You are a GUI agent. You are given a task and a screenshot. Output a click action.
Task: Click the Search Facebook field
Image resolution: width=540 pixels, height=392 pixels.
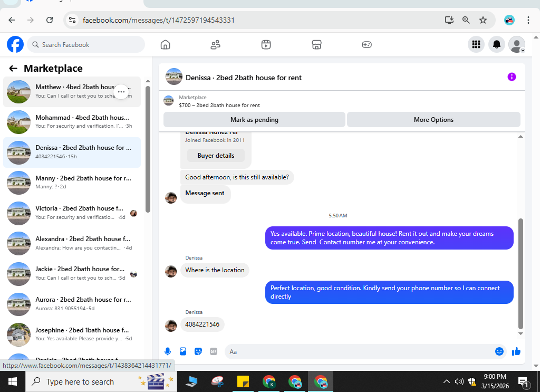pos(86,44)
